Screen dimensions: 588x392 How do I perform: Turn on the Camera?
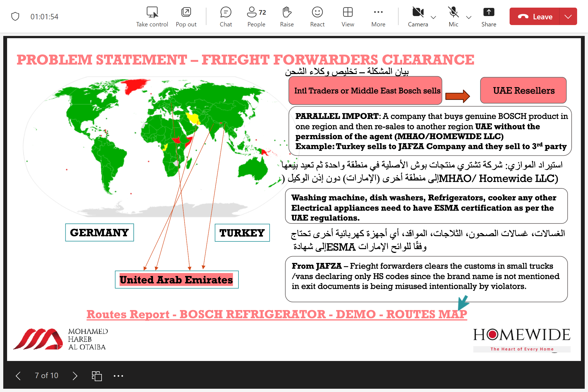click(x=418, y=13)
